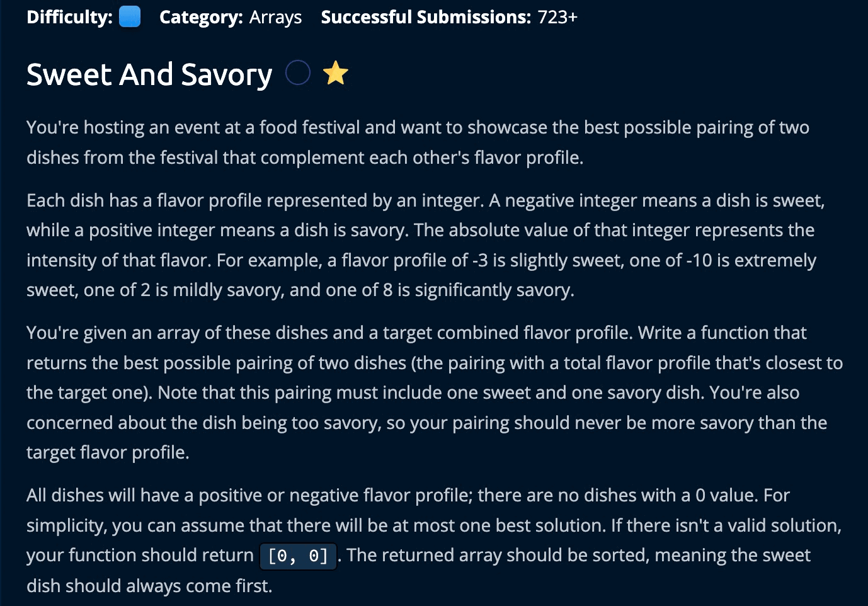Click the Sweet And Savory title
868x606 pixels.
[x=149, y=74]
